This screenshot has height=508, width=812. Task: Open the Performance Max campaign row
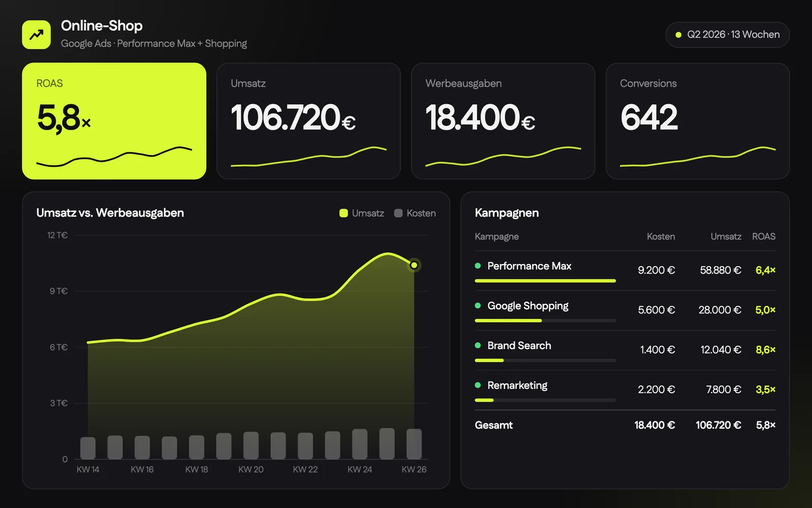click(625, 271)
